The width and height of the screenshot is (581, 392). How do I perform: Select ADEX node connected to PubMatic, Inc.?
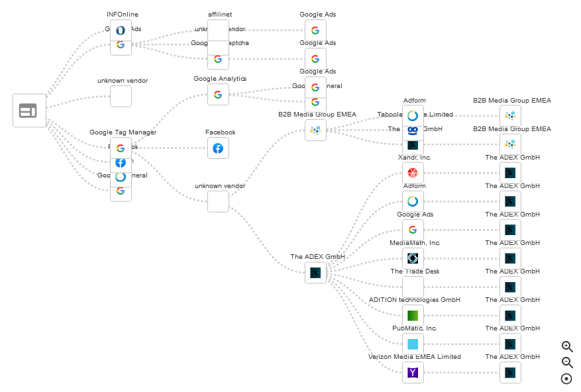[511, 344]
